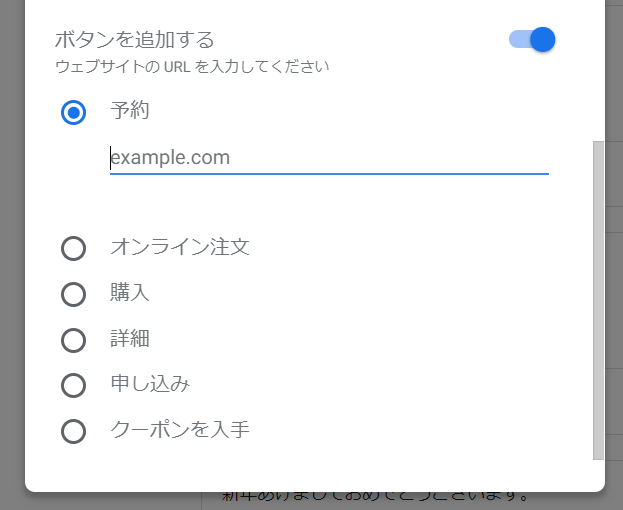Click the 購入 option label text
The image size is (623, 510).
click(130, 293)
